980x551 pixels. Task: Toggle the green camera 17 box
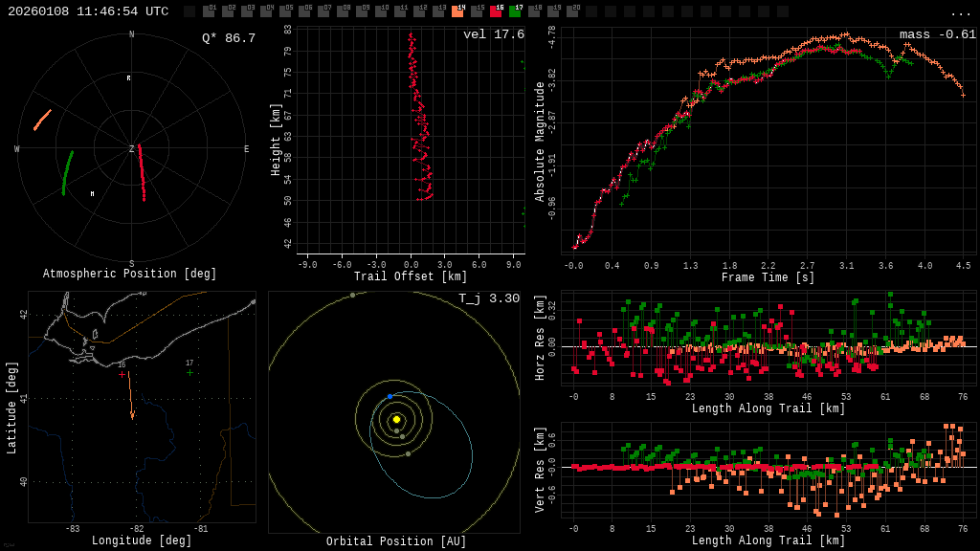pyautogui.click(x=515, y=11)
